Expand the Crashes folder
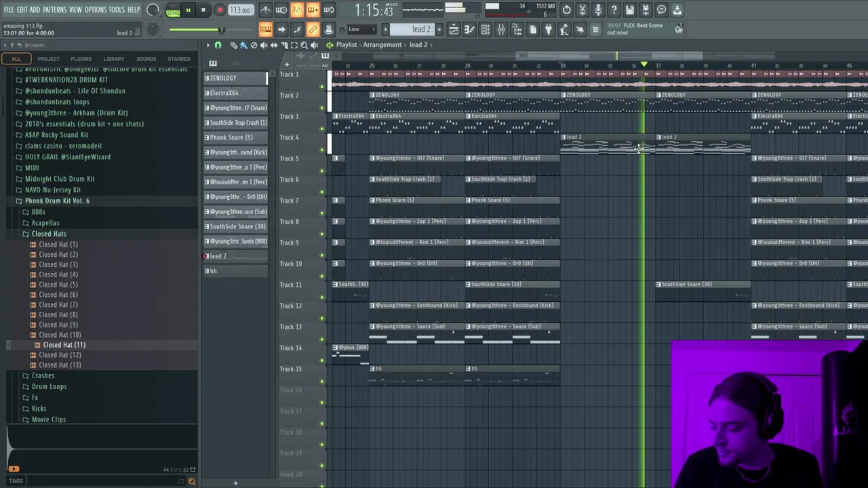The image size is (868, 488). [42, 375]
